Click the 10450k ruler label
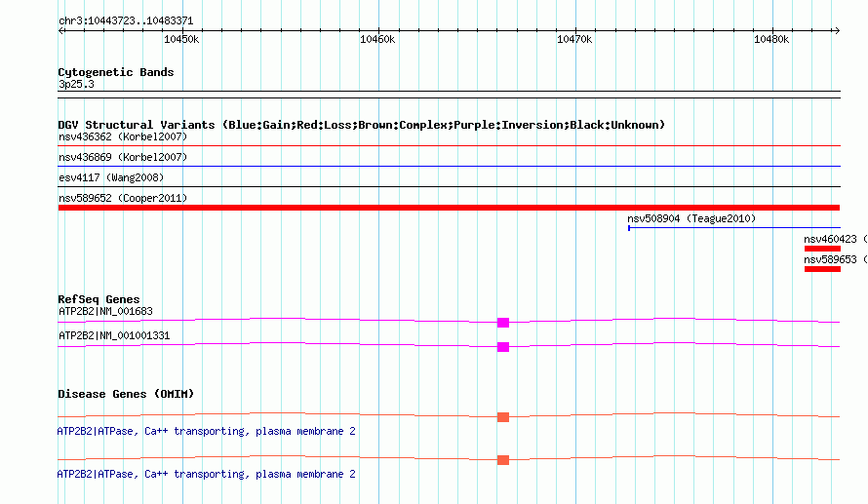The width and height of the screenshot is (868, 504). (x=181, y=39)
